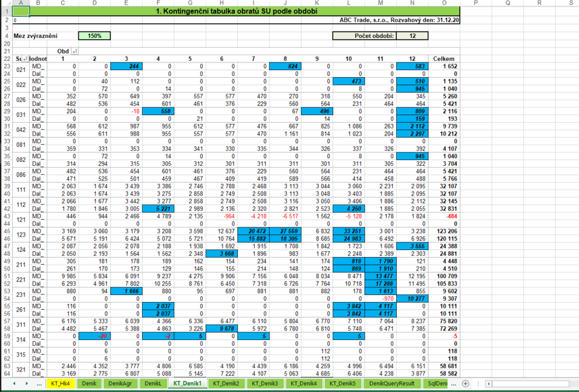579x392 pixels.
Task: Select the KT_Denik5 sheet tab
Action: (x=342, y=384)
